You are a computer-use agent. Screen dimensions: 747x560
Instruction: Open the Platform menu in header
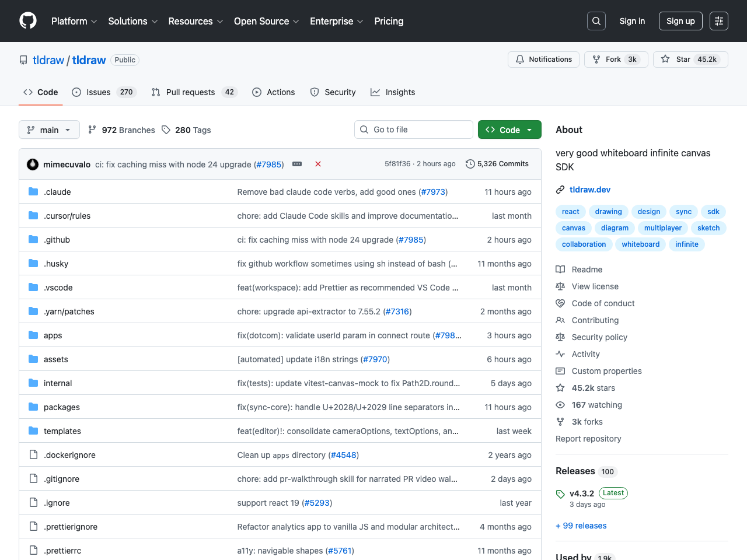[74, 21]
